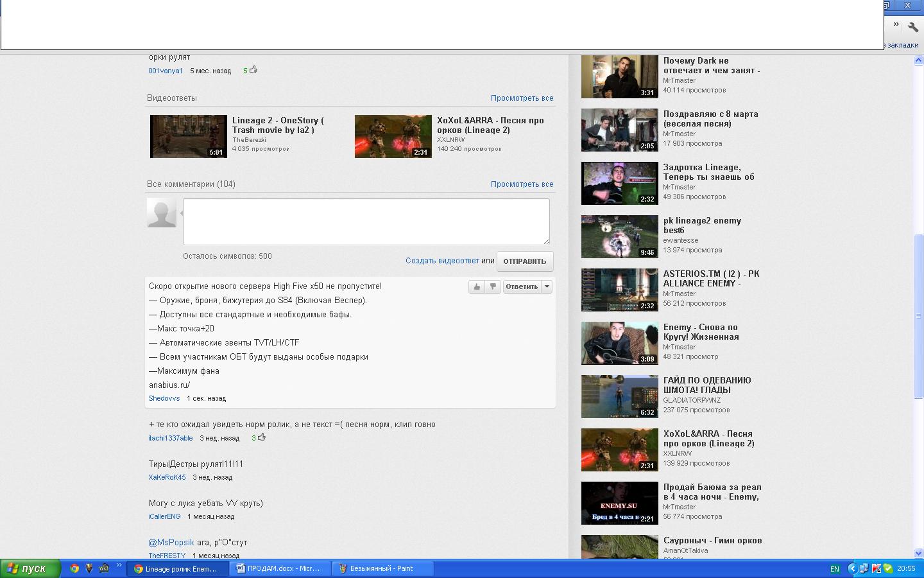This screenshot has height=578, width=924.
Task: Click the page scrollbar up arrow
Action: (x=918, y=60)
